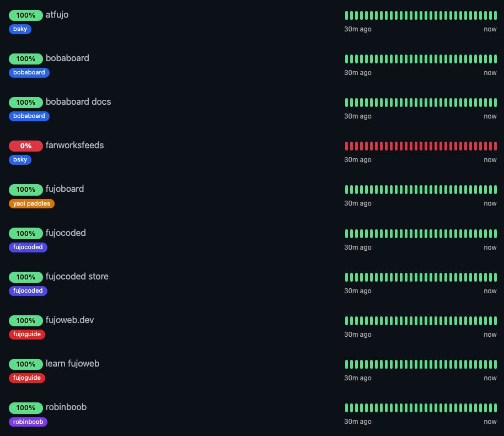This screenshot has width=504, height=436.
Task: Click the 100% badge next to robinboob
Action: [x=25, y=408]
